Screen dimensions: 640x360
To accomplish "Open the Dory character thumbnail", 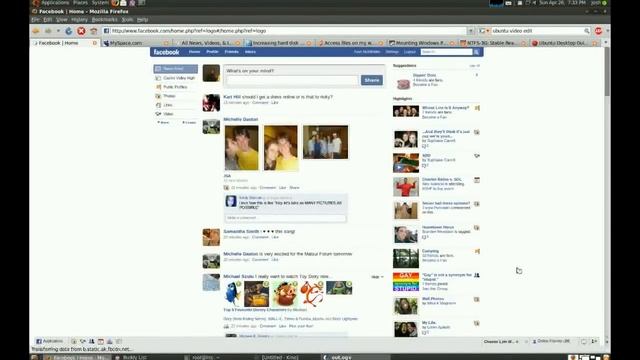I will (233, 293).
